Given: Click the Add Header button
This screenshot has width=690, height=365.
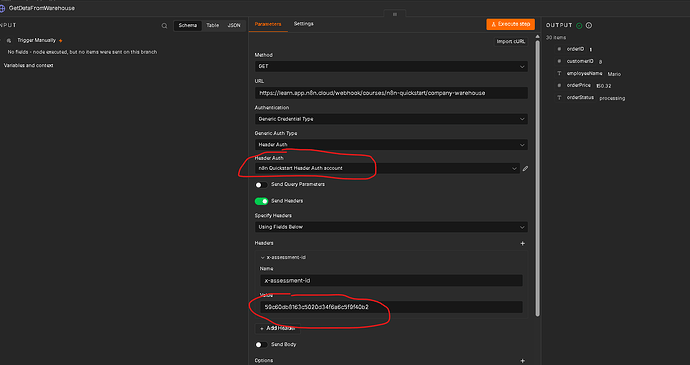Looking at the screenshot, I should pos(277,328).
